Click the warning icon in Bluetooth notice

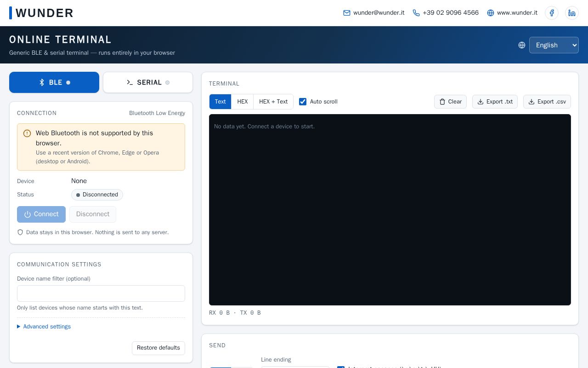27,133
